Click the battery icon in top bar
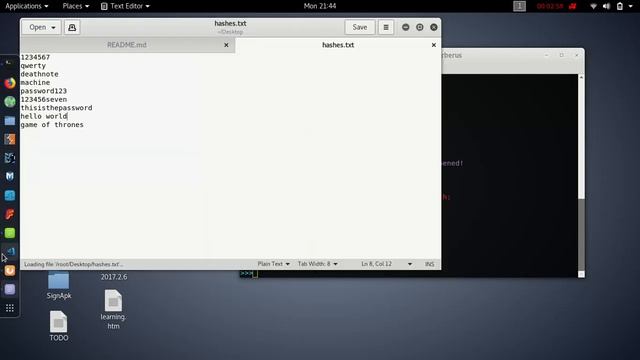640x360 pixels. click(x=620, y=6)
